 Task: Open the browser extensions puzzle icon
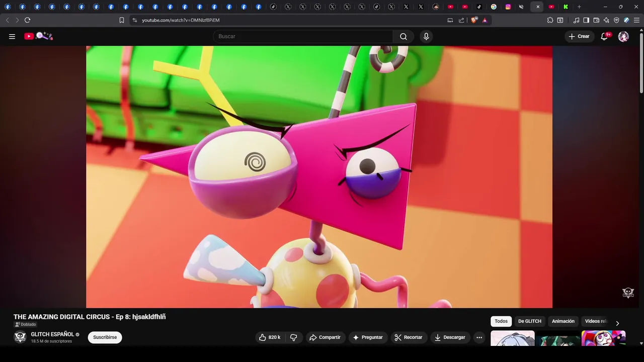(550, 20)
